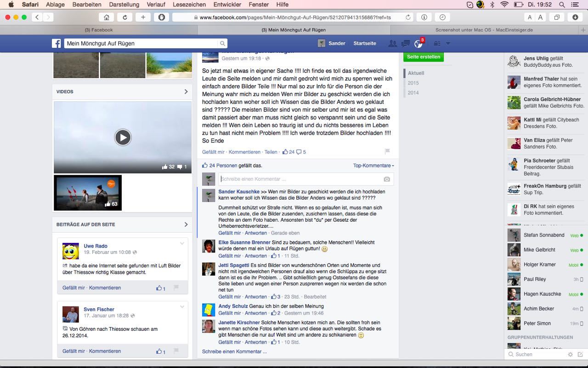Open new Safari tab with plus button
This screenshot has width=588, height=368.
[583, 30]
